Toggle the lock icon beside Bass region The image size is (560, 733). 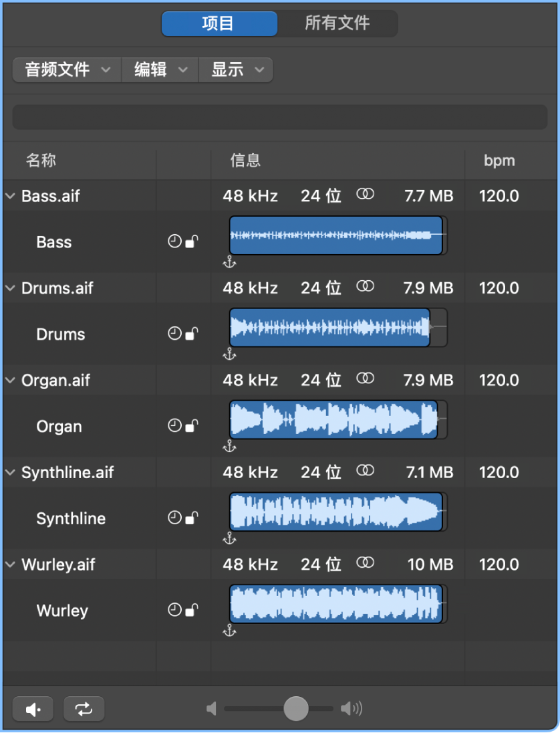coord(192,242)
